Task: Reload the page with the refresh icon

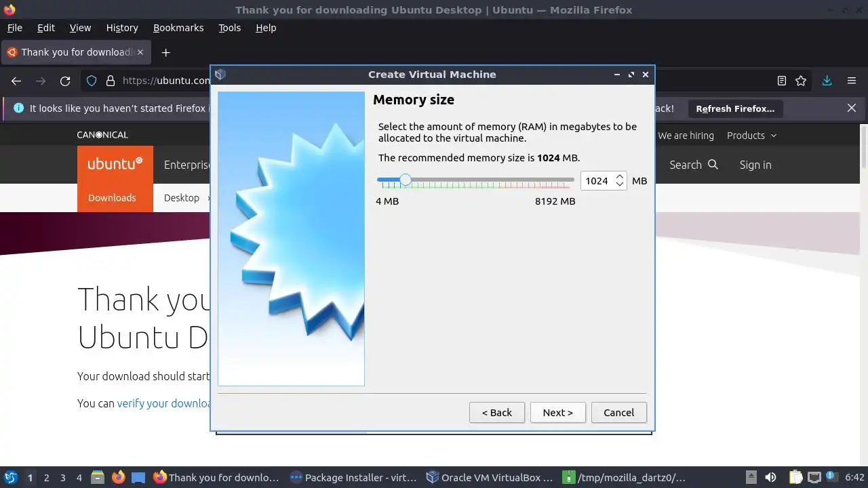Action: (65, 81)
